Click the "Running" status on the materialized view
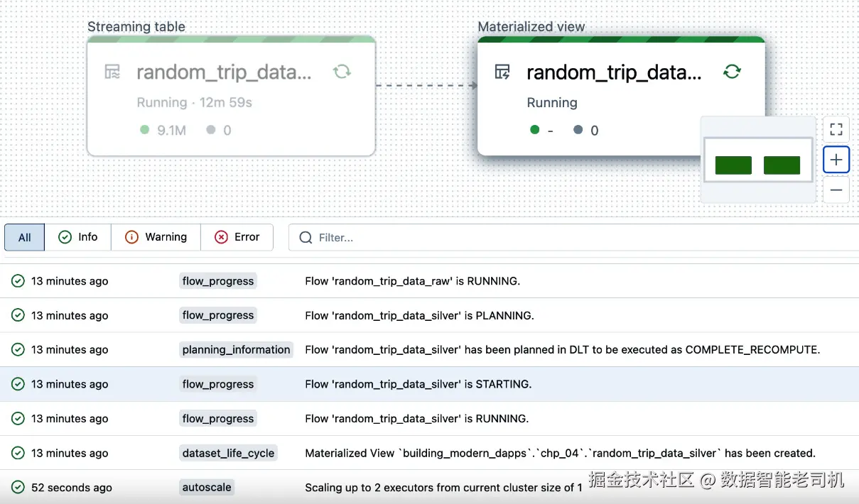This screenshot has width=859, height=504. tap(552, 102)
